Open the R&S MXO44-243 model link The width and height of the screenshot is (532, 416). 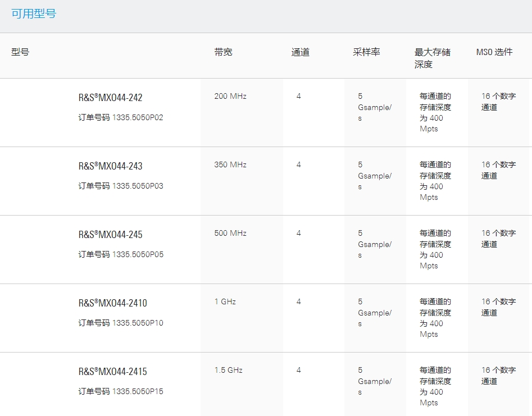click(110, 166)
